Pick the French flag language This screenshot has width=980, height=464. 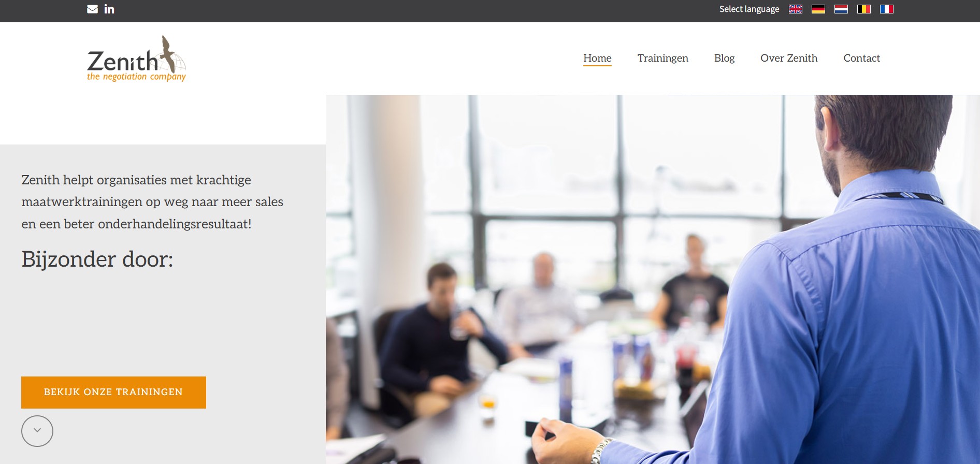[887, 9]
